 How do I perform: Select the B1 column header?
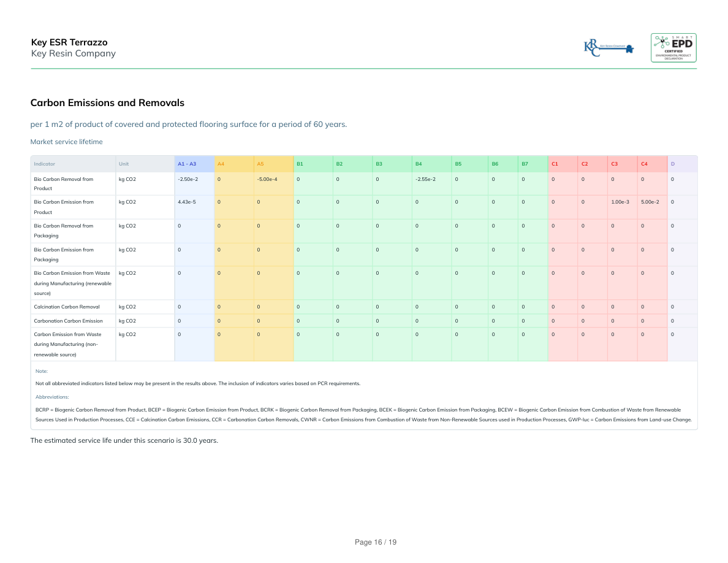(x=300, y=164)
